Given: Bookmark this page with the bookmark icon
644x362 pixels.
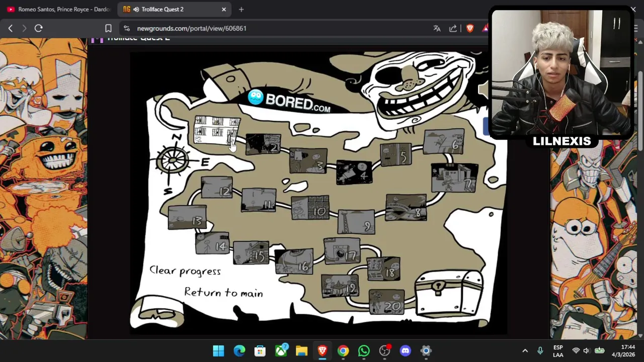Looking at the screenshot, I should [108, 28].
